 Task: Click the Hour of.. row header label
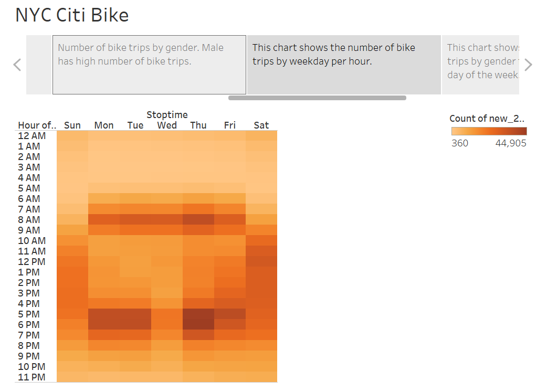(x=36, y=125)
